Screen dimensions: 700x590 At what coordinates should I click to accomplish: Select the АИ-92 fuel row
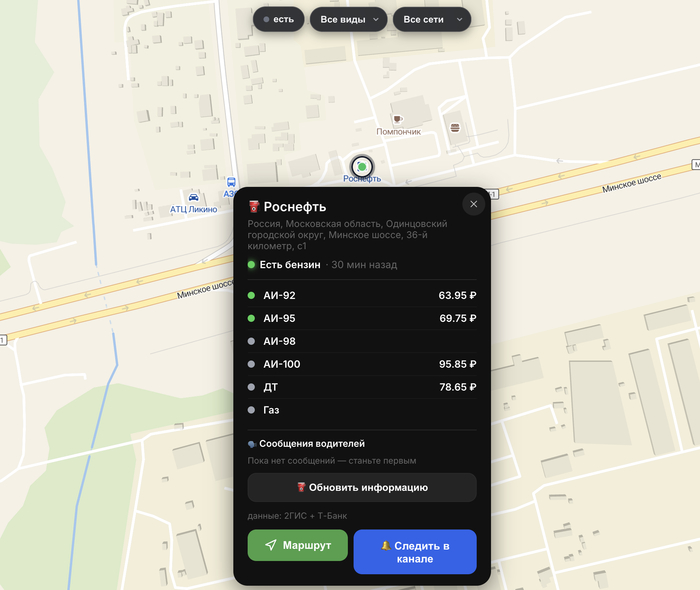(x=362, y=295)
